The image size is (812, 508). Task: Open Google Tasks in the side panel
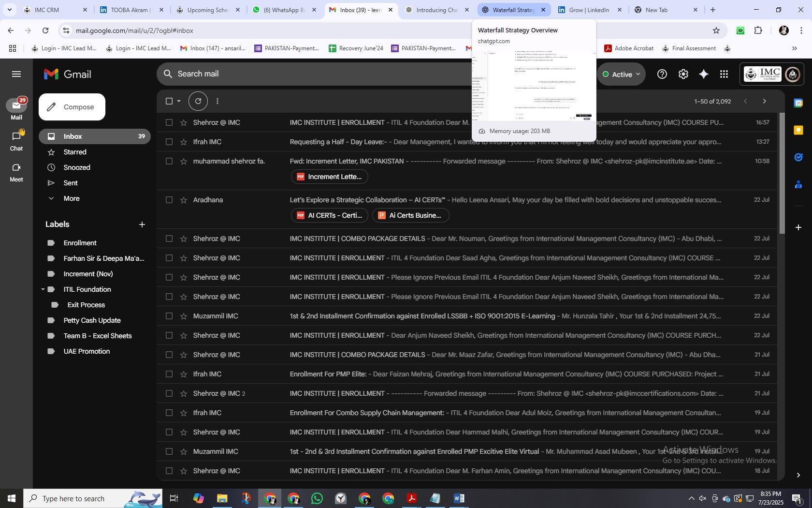click(x=798, y=157)
